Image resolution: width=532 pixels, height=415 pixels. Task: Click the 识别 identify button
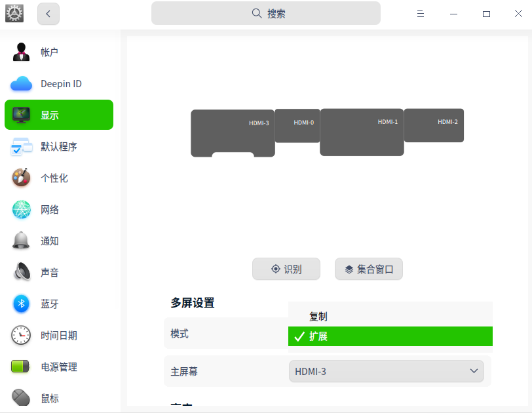pyautogui.click(x=286, y=269)
